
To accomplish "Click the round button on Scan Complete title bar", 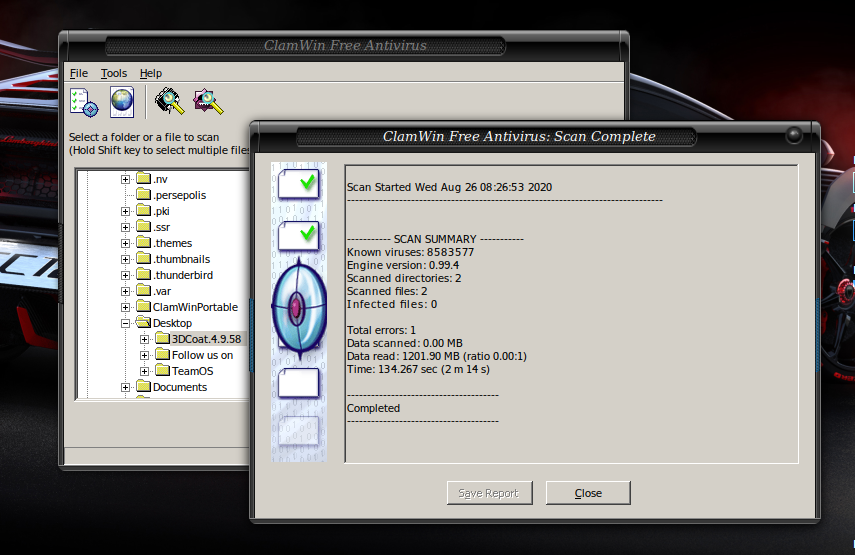I will (x=793, y=135).
